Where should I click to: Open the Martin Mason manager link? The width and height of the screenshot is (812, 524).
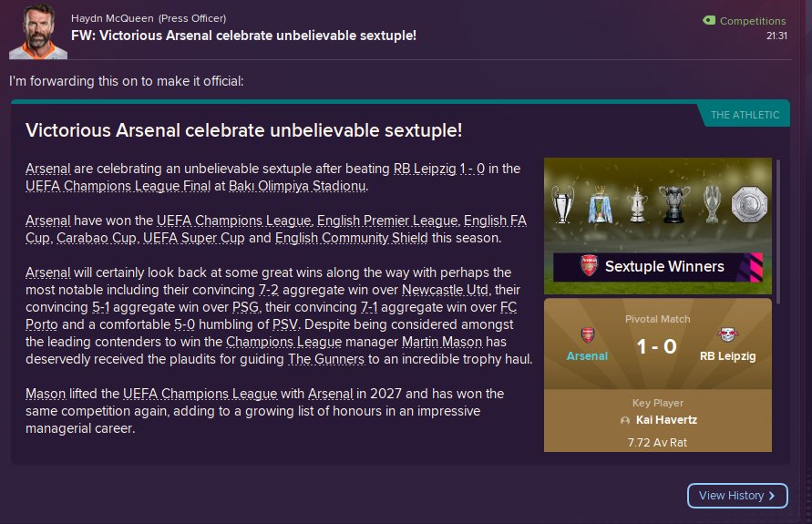click(x=438, y=342)
